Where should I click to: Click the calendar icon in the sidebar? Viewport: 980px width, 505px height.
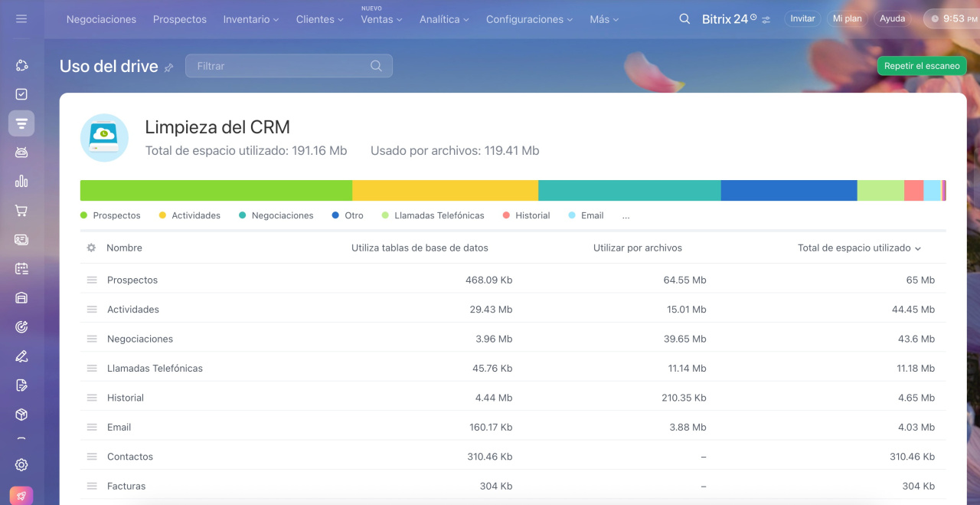[21, 269]
